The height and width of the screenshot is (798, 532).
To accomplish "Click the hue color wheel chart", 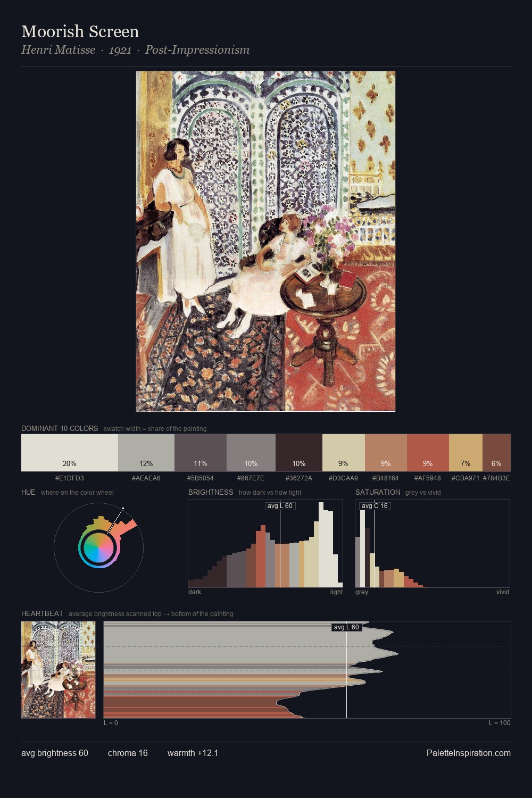I will click(98, 547).
